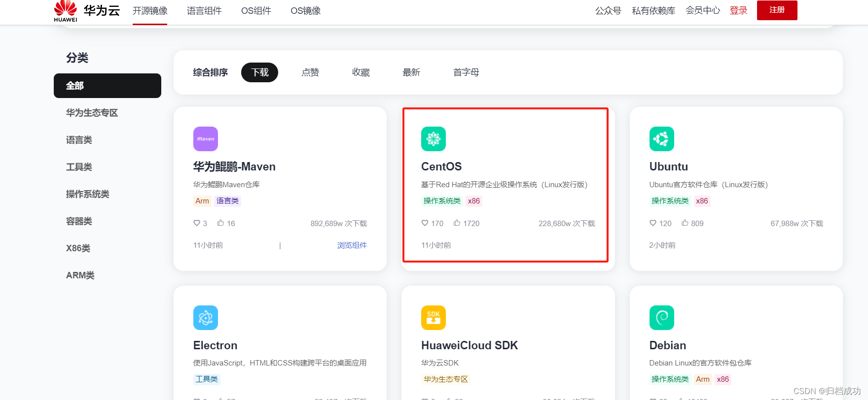Open the 华为鲲鹏-Maven title
Screen dimensions: 868x400
[234, 167]
